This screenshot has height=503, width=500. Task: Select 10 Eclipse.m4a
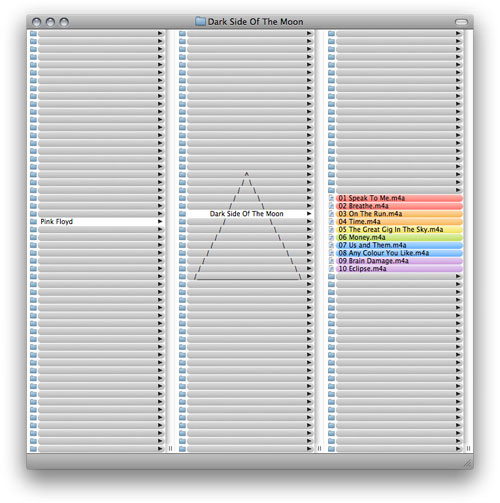(399, 269)
